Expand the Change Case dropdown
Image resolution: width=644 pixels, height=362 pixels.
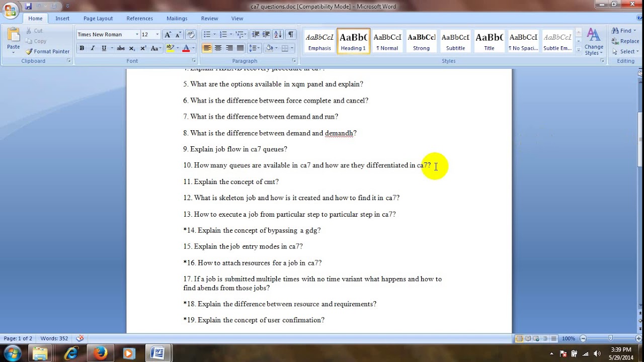pyautogui.click(x=155, y=48)
